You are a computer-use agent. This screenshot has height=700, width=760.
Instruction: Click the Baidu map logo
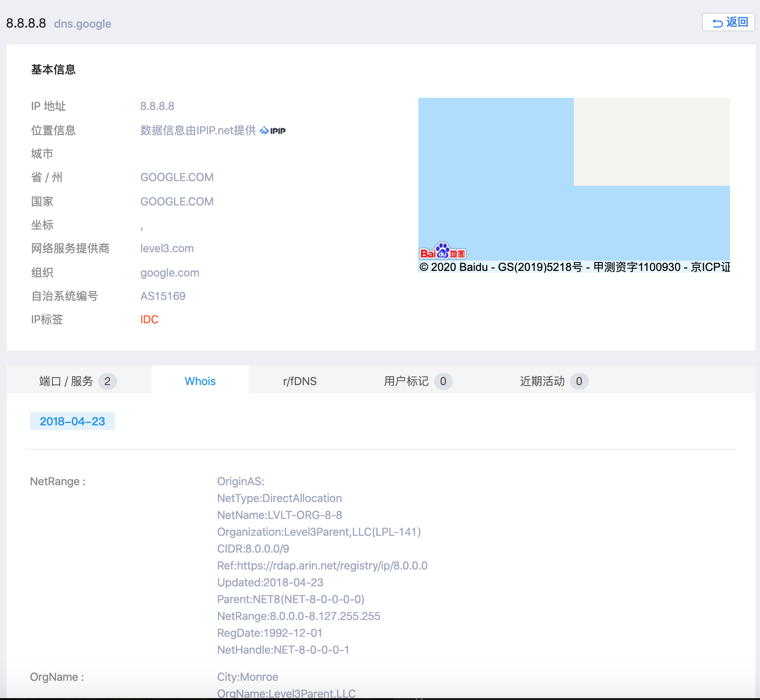tap(442, 251)
